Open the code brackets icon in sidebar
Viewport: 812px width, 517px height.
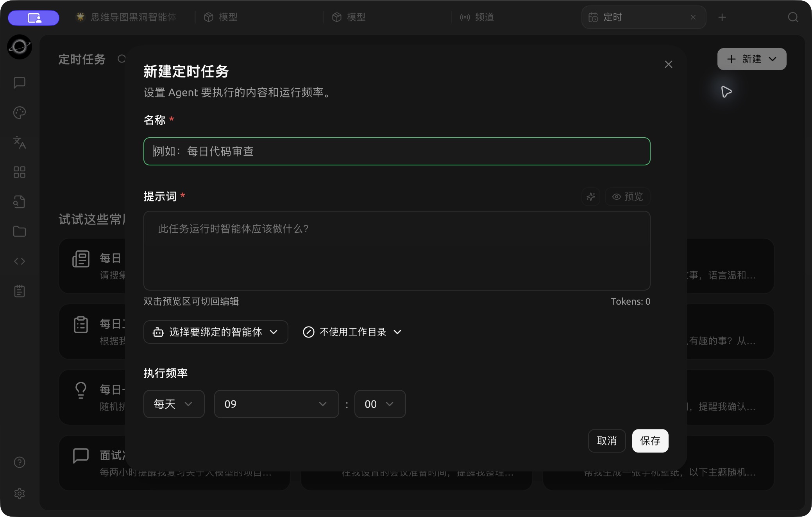[20, 261]
